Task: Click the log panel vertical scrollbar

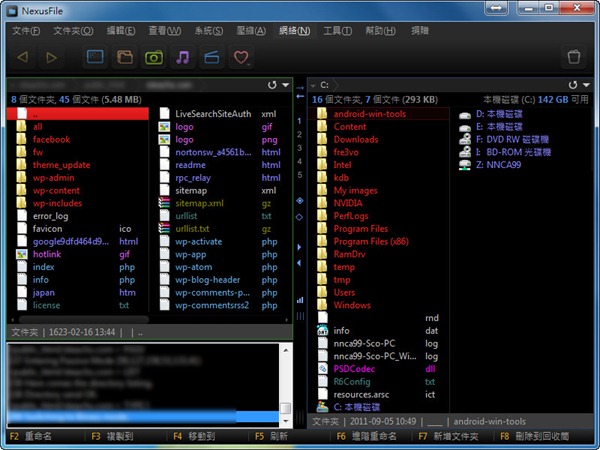Action: 286,380
